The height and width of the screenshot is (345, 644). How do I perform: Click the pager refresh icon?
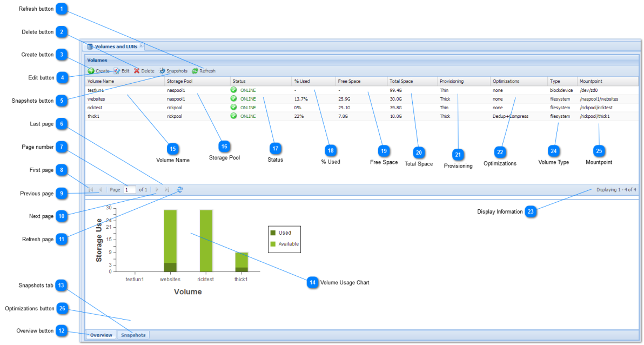pyautogui.click(x=179, y=190)
